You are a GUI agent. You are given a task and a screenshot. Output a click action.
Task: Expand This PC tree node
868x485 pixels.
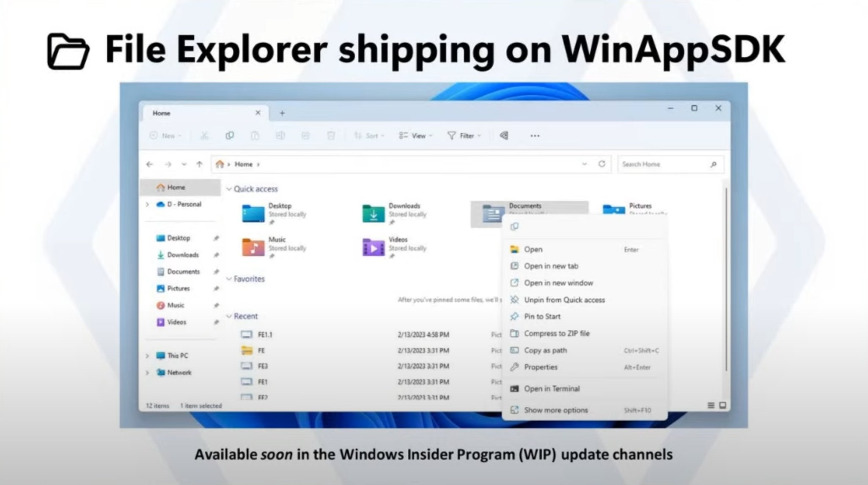point(147,356)
